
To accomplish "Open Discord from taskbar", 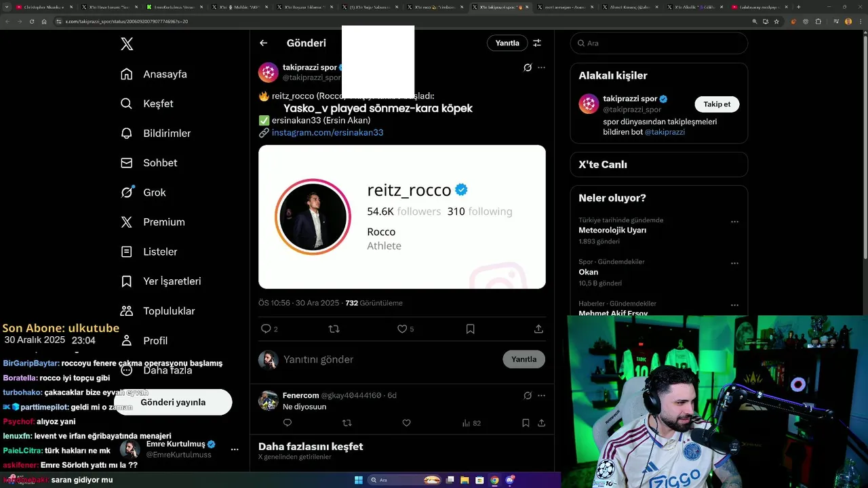I will click(510, 480).
